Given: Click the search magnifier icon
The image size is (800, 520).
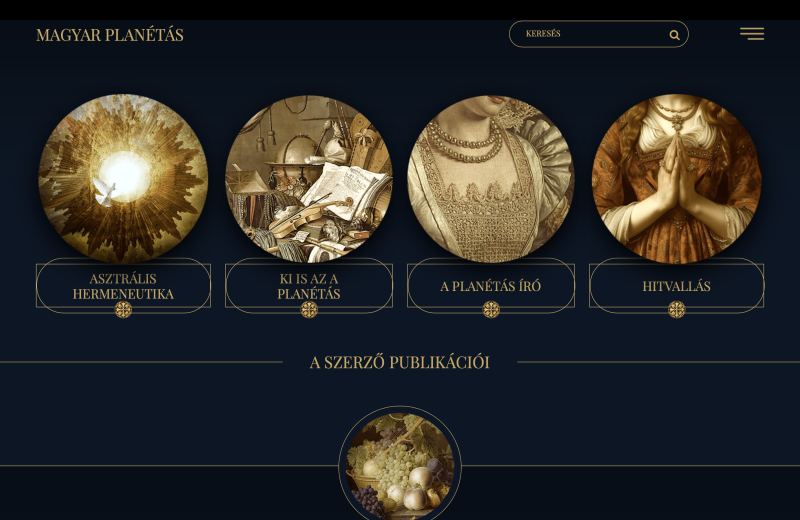Looking at the screenshot, I should click(674, 35).
